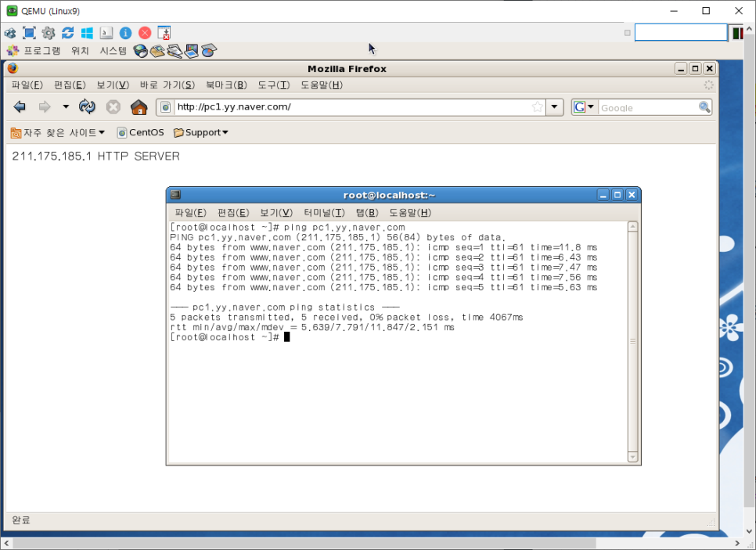Open Firefox 바로 가기(S) menu
Image resolution: width=756 pixels, height=550 pixels.
point(167,85)
